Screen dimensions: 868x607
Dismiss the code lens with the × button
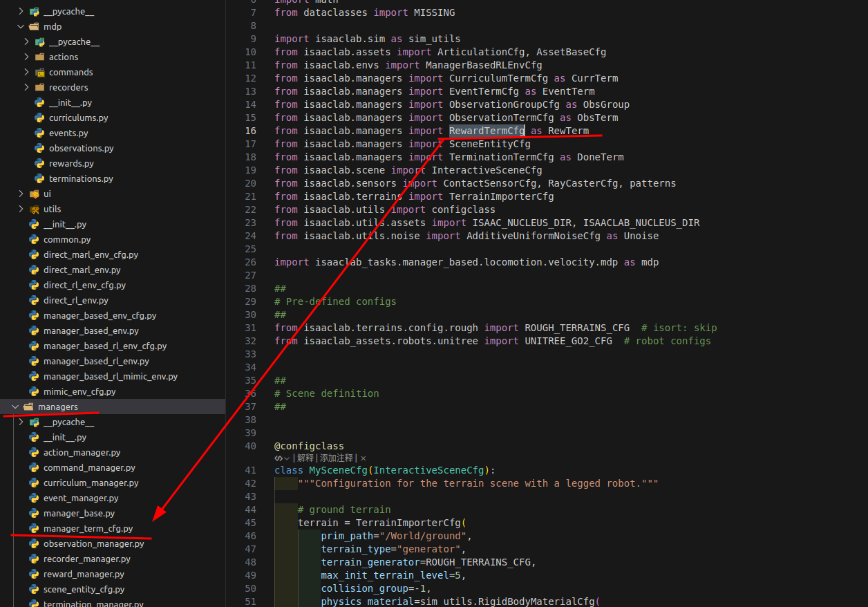(364, 458)
